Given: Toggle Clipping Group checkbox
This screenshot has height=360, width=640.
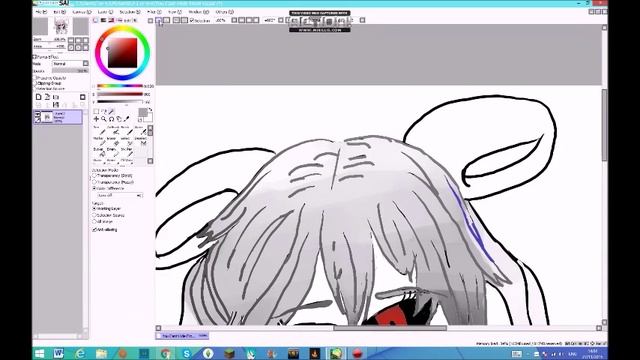Looking at the screenshot, I should (36, 83).
